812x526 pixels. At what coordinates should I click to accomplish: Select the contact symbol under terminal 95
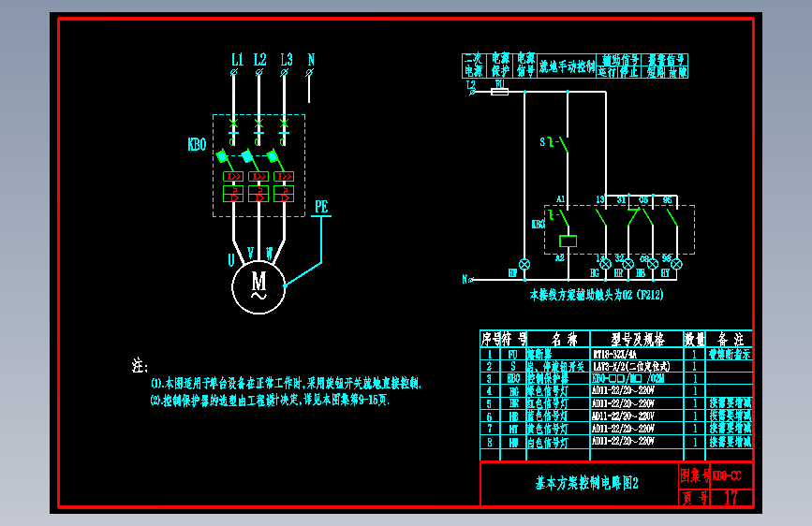tap(672, 217)
